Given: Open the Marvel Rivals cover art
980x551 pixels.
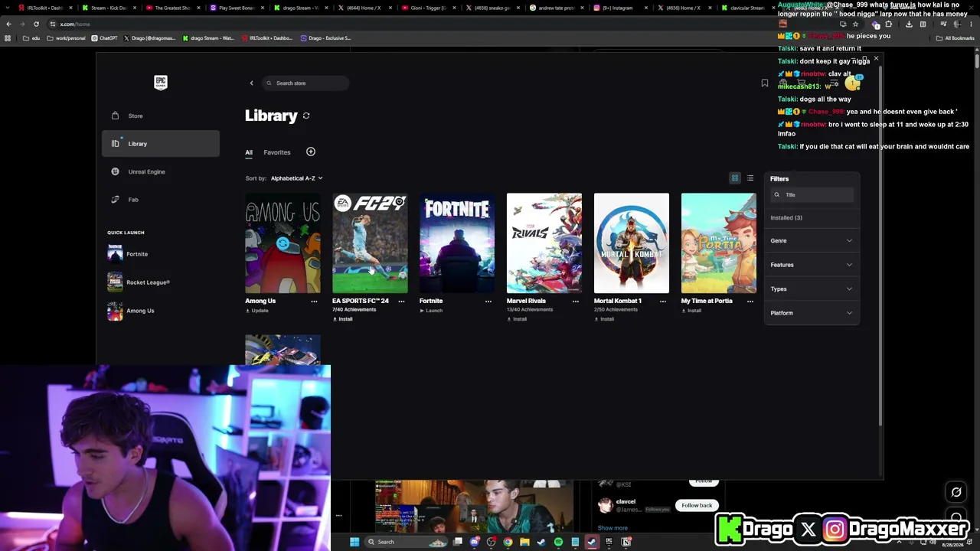Looking at the screenshot, I should [544, 243].
